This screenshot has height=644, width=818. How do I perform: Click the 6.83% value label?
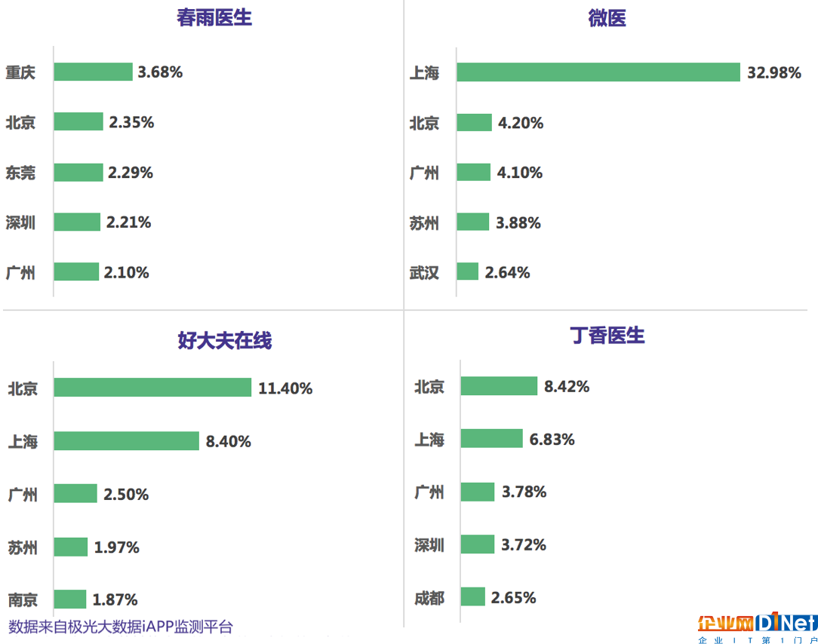(x=552, y=440)
